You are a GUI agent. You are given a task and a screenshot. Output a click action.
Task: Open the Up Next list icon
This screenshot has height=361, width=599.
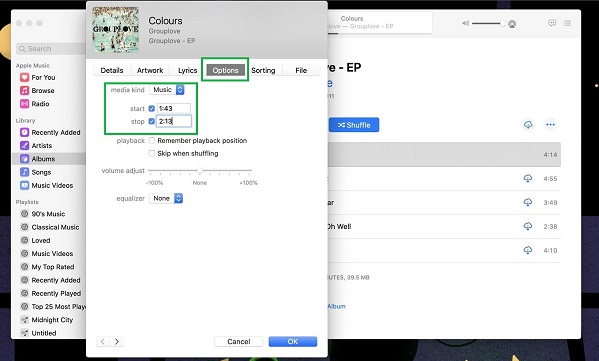(568, 23)
